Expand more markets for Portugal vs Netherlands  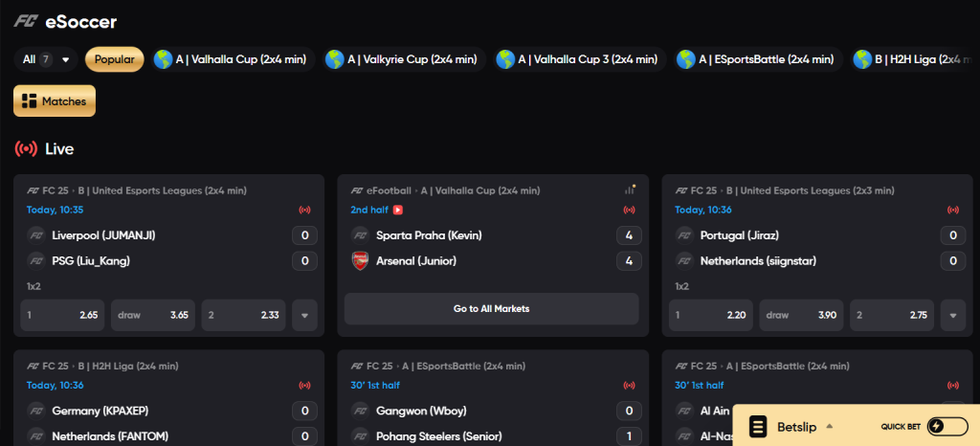click(952, 316)
